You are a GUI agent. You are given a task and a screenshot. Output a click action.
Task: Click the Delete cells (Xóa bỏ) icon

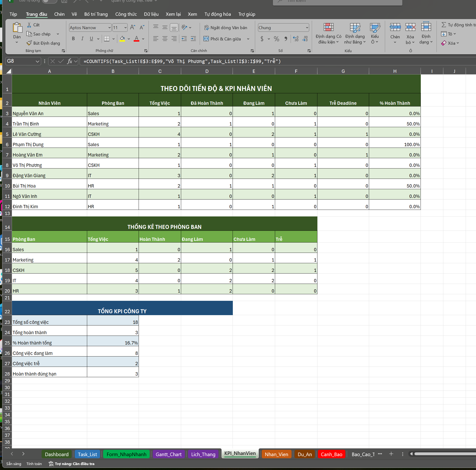[410, 27]
